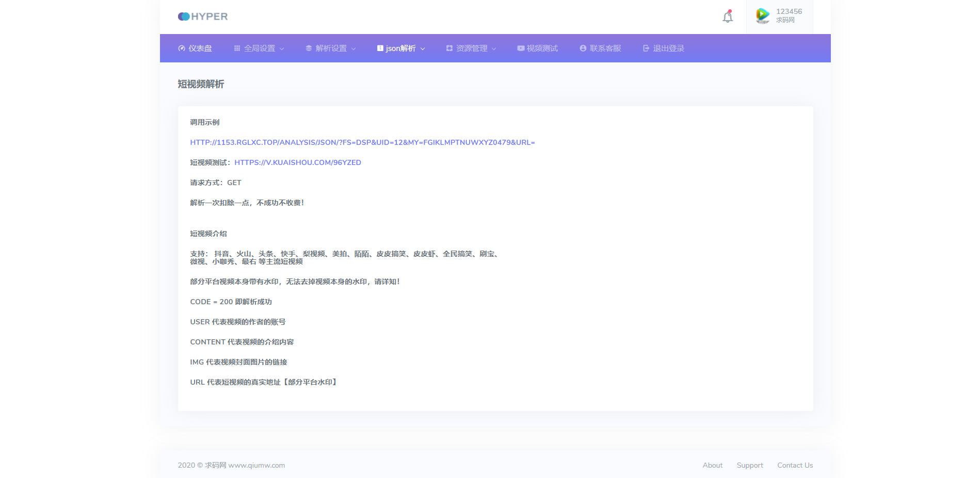Expand the 资源管理 dropdown chevron

pos(494,49)
